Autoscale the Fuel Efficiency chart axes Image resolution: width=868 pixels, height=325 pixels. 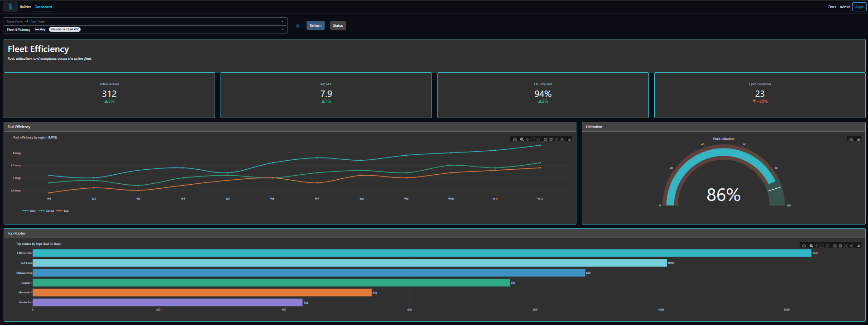click(556, 139)
